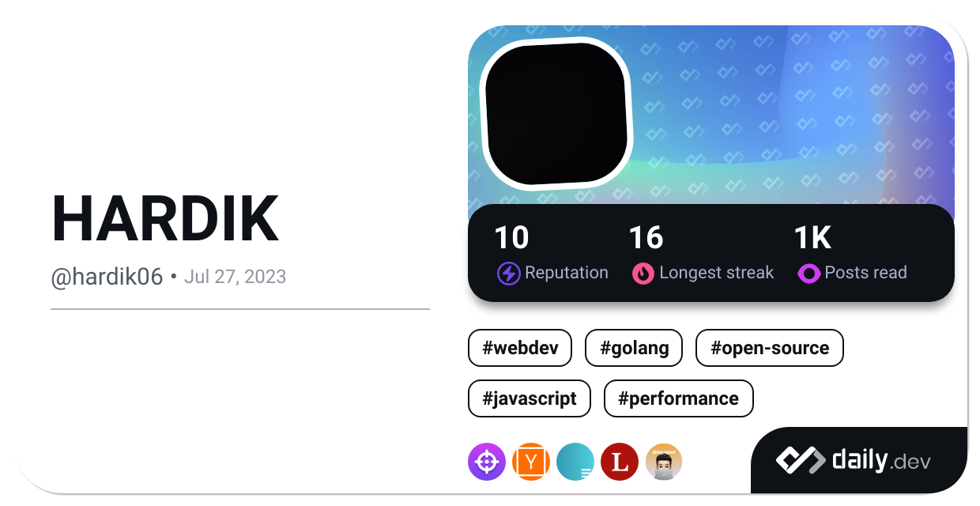Viewport: 980px width, 506px height.
Task: Click the memoji avatar with laptop
Action: 663,462
